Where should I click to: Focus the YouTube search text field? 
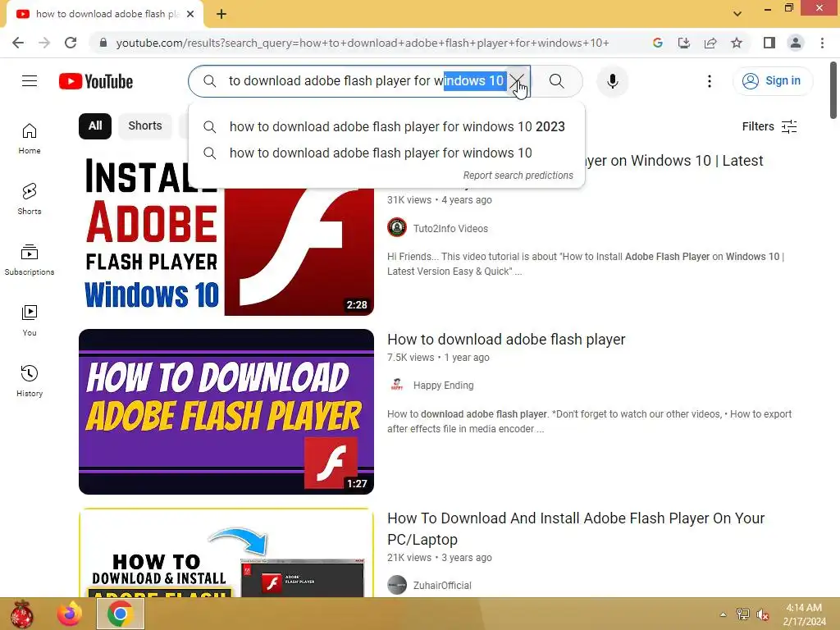click(x=367, y=81)
